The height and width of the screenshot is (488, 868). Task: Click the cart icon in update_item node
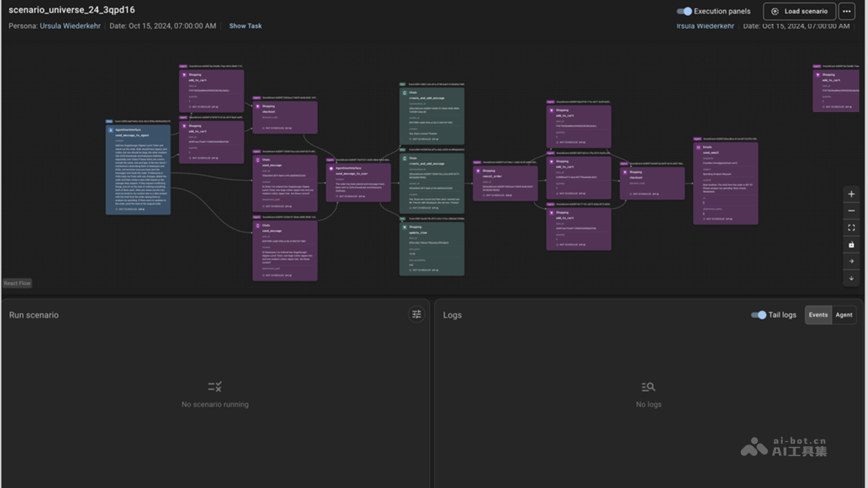tap(404, 227)
